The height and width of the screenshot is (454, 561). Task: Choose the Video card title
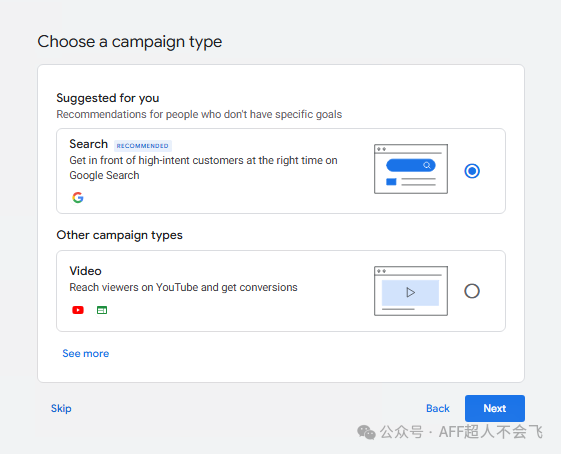pos(85,271)
